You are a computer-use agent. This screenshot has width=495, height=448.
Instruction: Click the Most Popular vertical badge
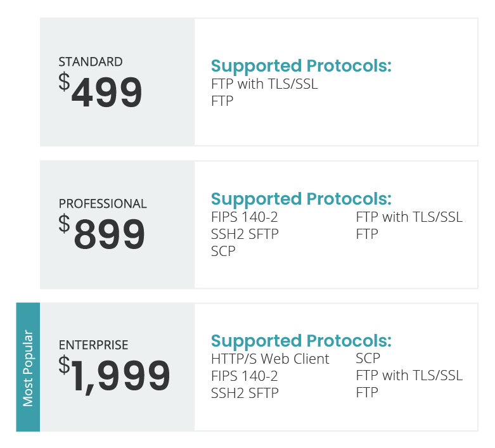[28, 368]
